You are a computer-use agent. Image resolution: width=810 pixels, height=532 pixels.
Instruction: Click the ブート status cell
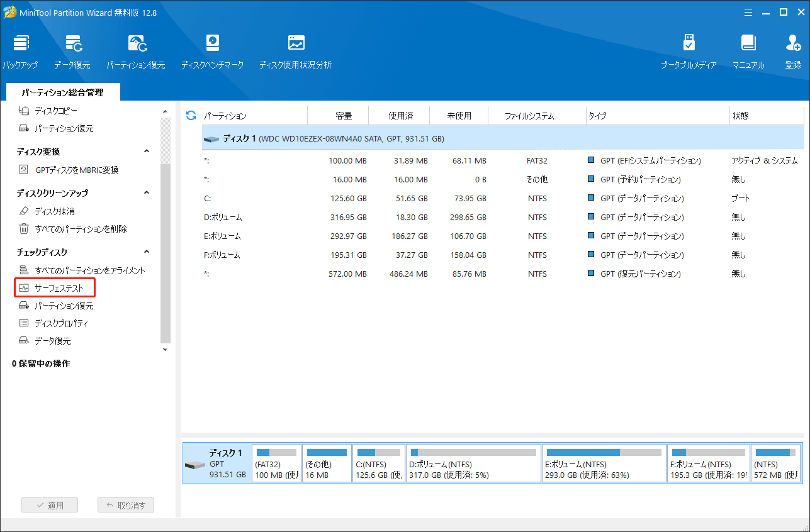[741, 199]
